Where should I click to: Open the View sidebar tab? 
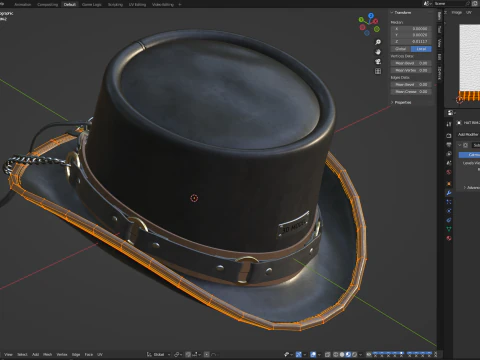click(x=439, y=43)
